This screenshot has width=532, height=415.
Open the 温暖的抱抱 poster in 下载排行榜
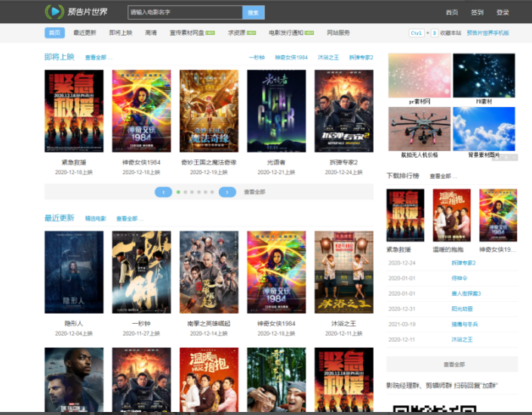coord(451,215)
